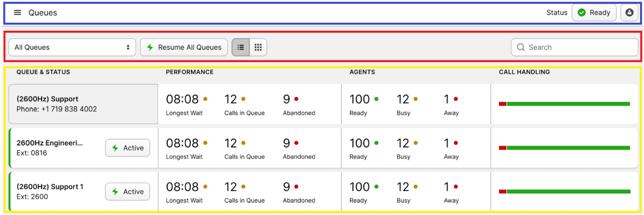
Task: Expand the All Queues dropdown
Action: click(x=72, y=47)
